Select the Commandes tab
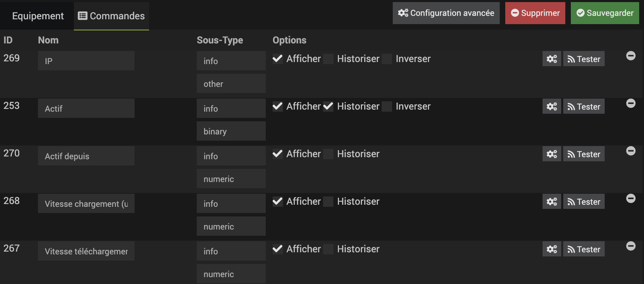644x284 pixels. coord(111,16)
